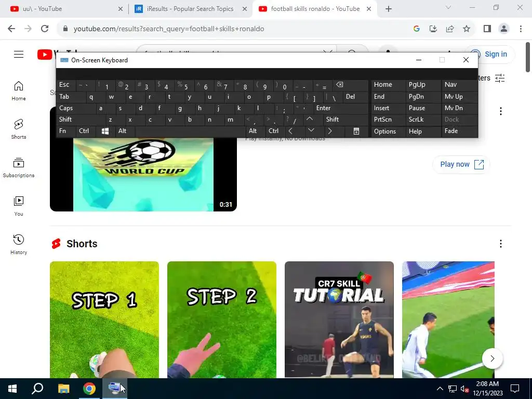The width and height of the screenshot is (532, 399).
Task: Go back in Chrome
Action: [11, 29]
